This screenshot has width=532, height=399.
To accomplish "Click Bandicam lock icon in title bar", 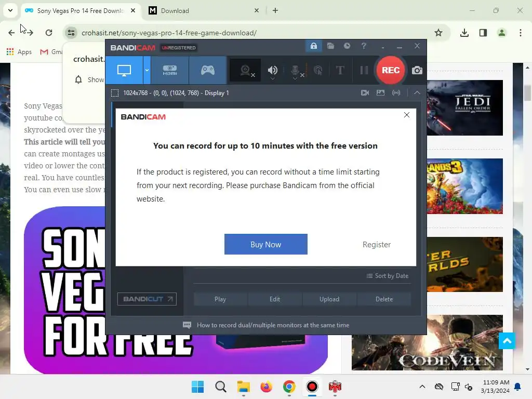I will (x=314, y=46).
